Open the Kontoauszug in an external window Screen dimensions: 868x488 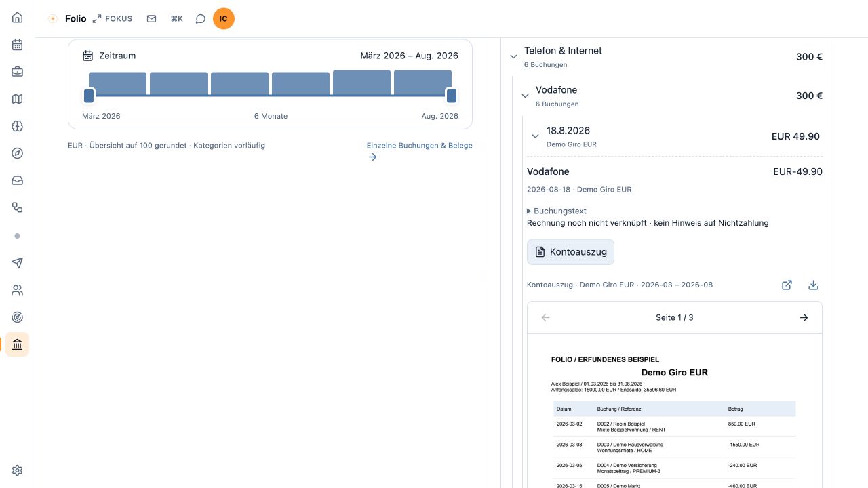pos(787,285)
